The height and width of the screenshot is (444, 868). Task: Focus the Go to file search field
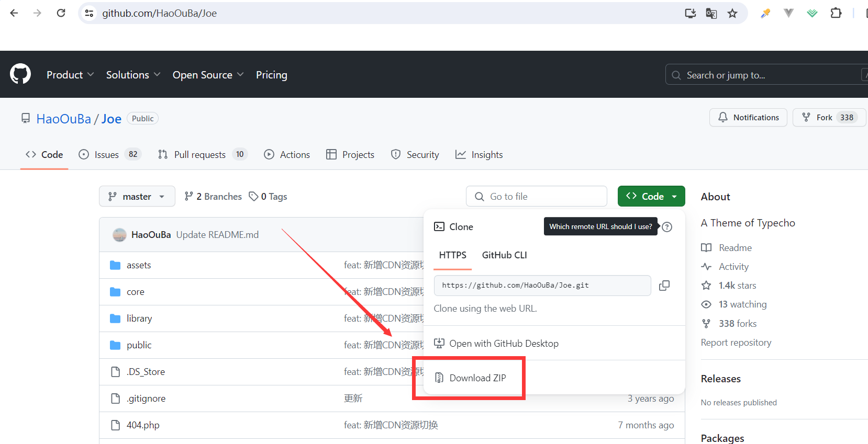click(x=537, y=197)
